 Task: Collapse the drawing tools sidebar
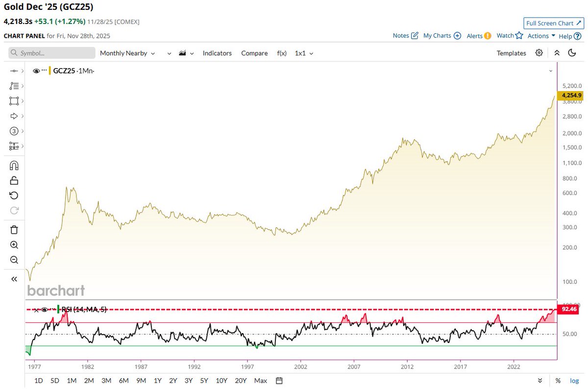click(14, 279)
